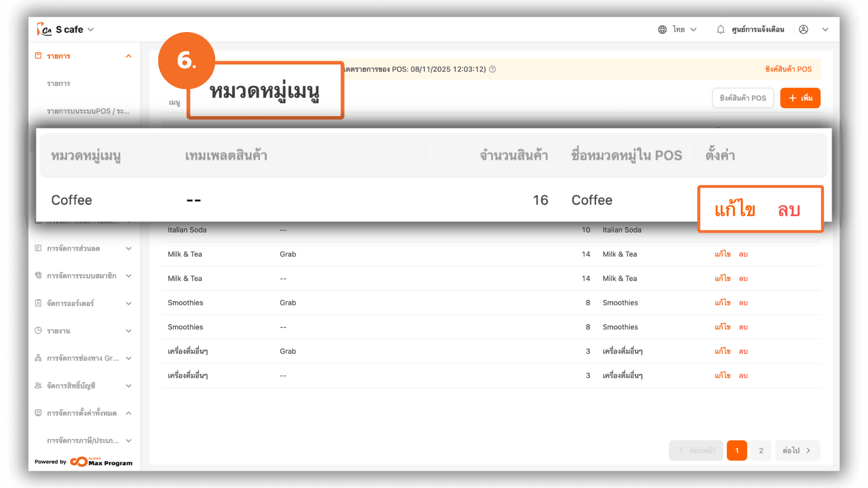868x488 pixels.
Task: Click the จัดการสิทธิ์บัญชี people icon
Action: click(38, 385)
